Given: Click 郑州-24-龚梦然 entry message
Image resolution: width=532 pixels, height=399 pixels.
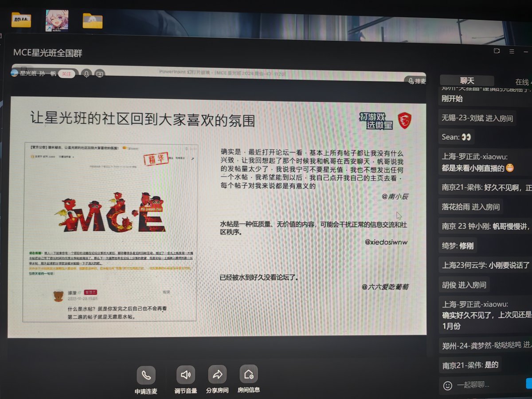Looking at the screenshot, I should [485, 345].
